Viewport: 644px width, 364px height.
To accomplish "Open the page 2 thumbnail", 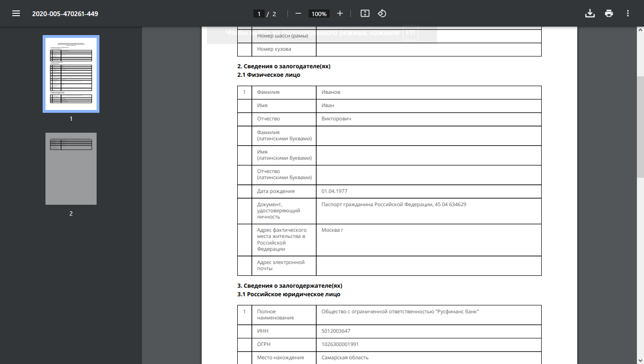I will click(71, 169).
